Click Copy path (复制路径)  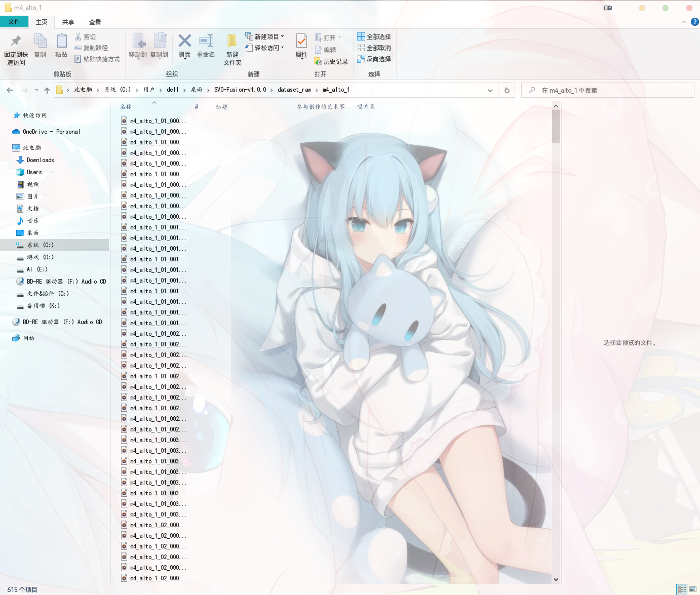pyautogui.click(x=91, y=48)
